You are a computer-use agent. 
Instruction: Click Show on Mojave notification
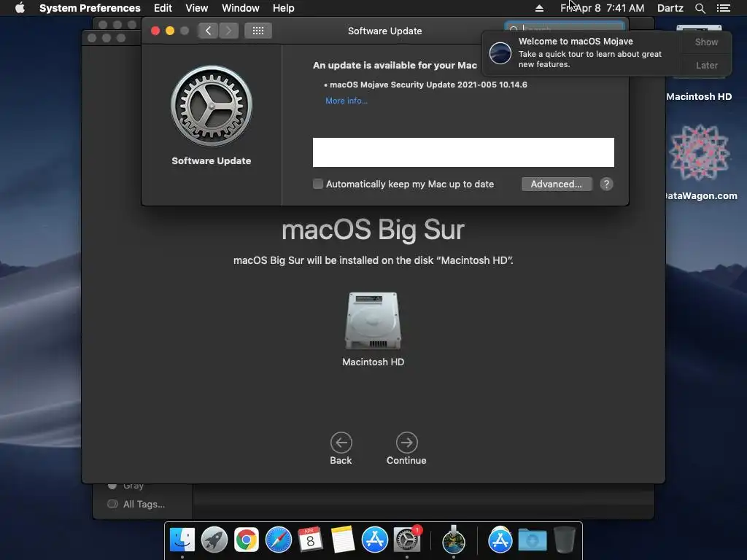coord(706,42)
